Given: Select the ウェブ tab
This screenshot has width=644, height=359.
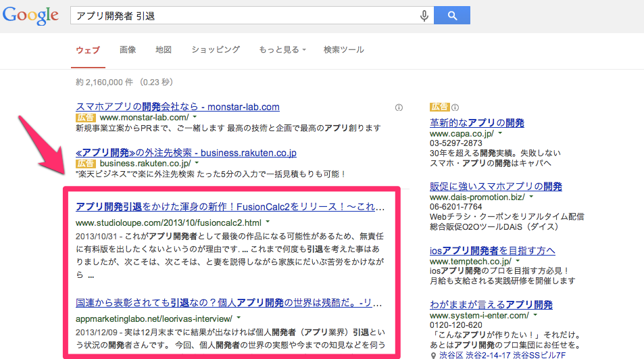Looking at the screenshot, I should tap(88, 50).
